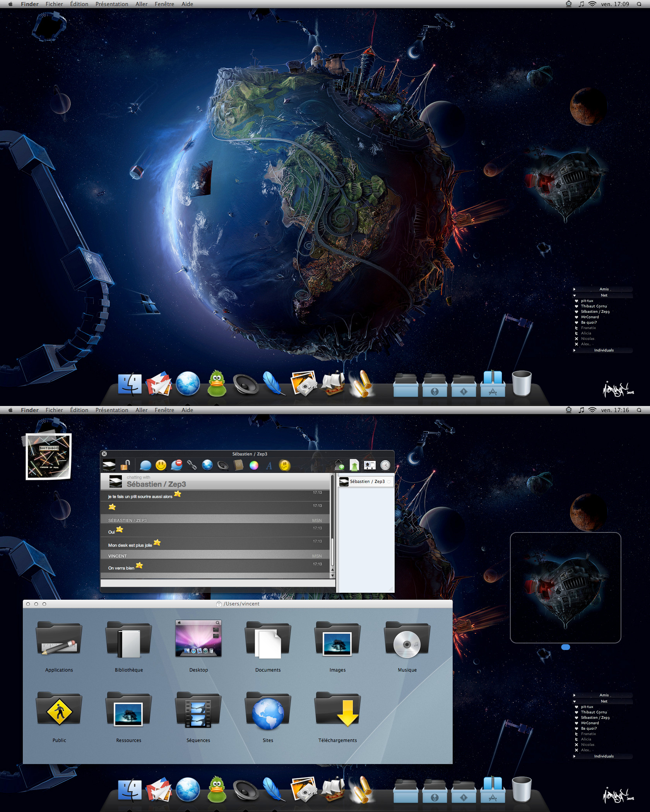Click the chat message input field
Viewport: 650px width, 812px height.
pyautogui.click(x=217, y=583)
